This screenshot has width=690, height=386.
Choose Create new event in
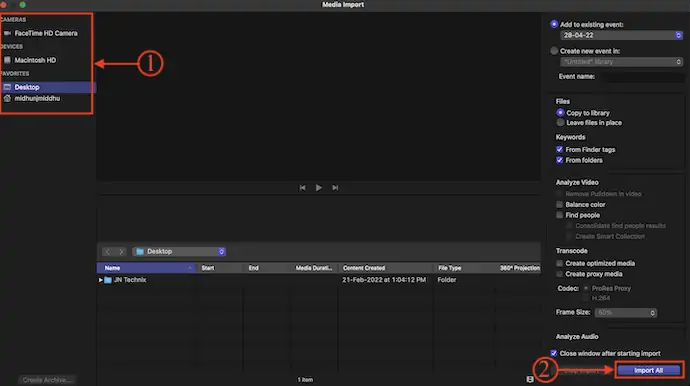click(x=554, y=51)
